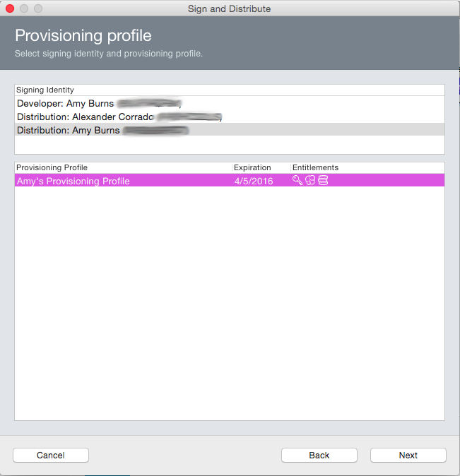Go Back to the previous step
460x476 pixels.
319,455
